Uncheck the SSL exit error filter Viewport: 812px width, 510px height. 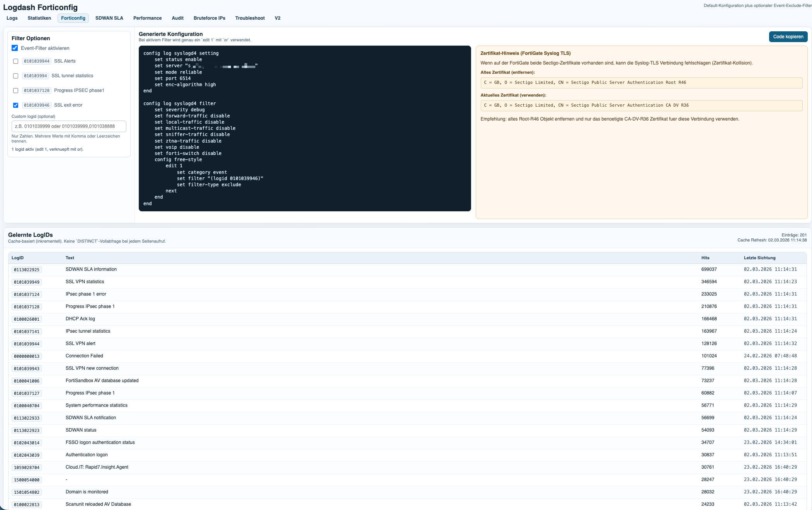[16, 105]
